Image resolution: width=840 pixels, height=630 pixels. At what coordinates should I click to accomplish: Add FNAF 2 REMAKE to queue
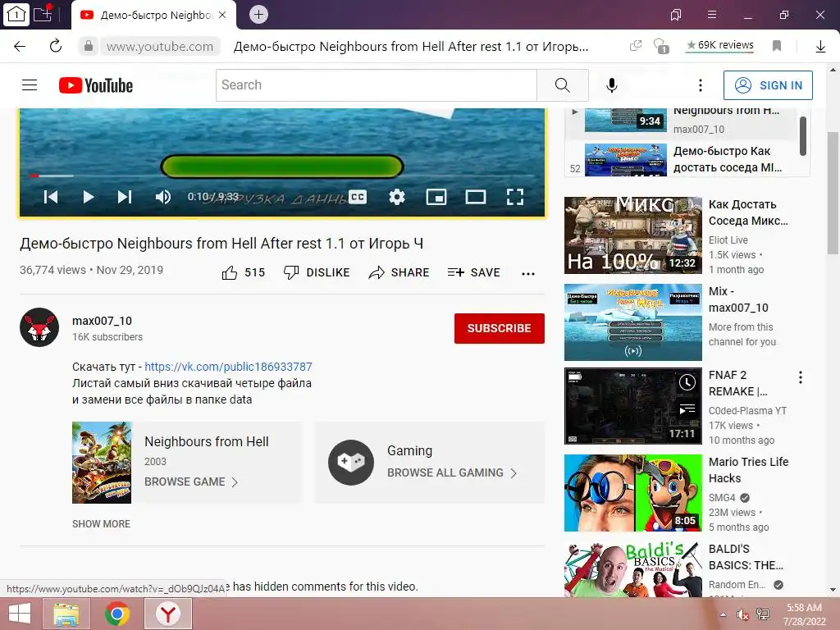coord(687,410)
